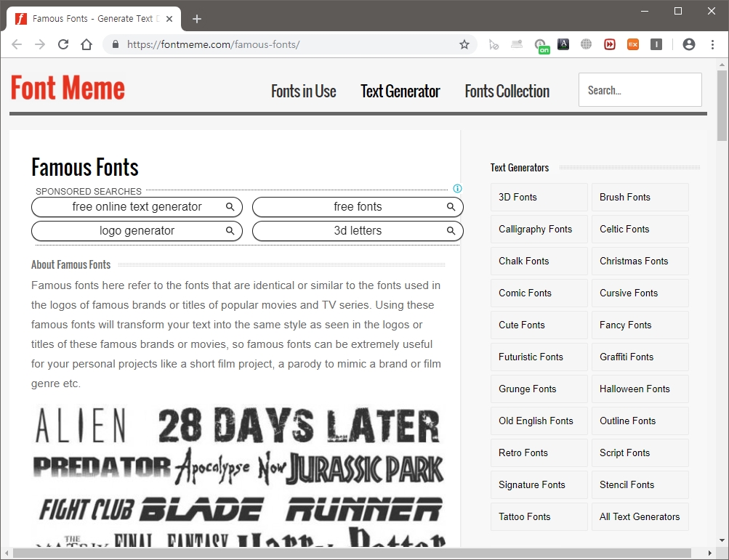Open Calligraphy Fonts generator
This screenshot has width=729, height=560.
[539, 229]
